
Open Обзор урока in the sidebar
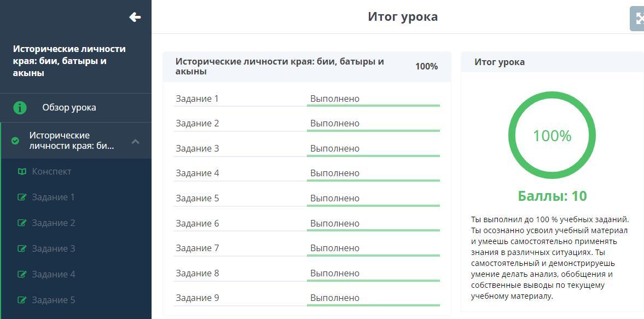coord(69,107)
